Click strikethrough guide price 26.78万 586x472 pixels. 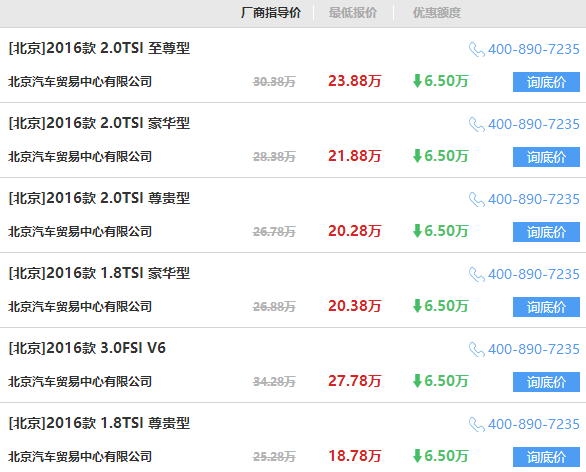point(274,232)
